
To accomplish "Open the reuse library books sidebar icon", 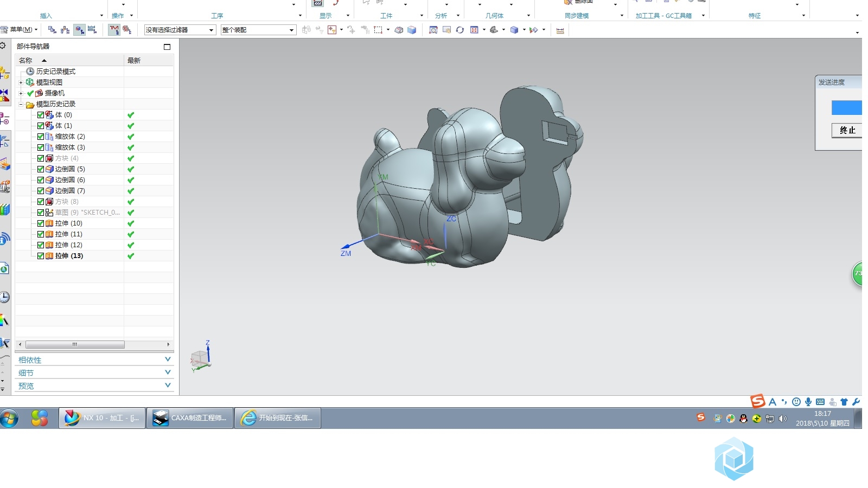I will 4,210.
